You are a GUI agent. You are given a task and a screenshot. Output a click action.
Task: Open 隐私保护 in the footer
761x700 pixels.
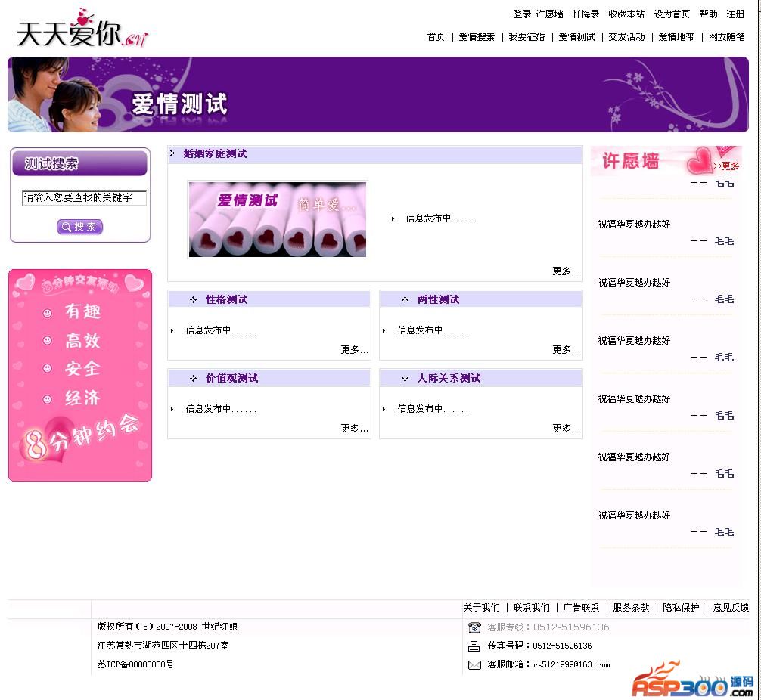pyautogui.click(x=681, y=608)
